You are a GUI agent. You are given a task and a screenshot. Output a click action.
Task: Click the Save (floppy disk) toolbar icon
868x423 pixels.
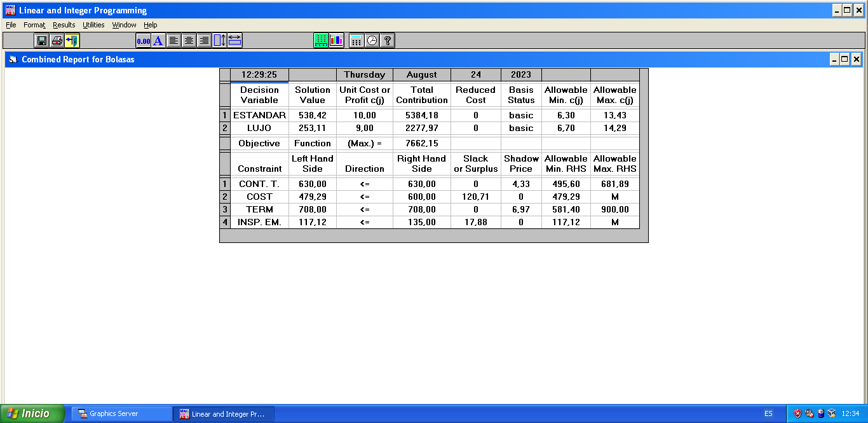click(42, 41)
